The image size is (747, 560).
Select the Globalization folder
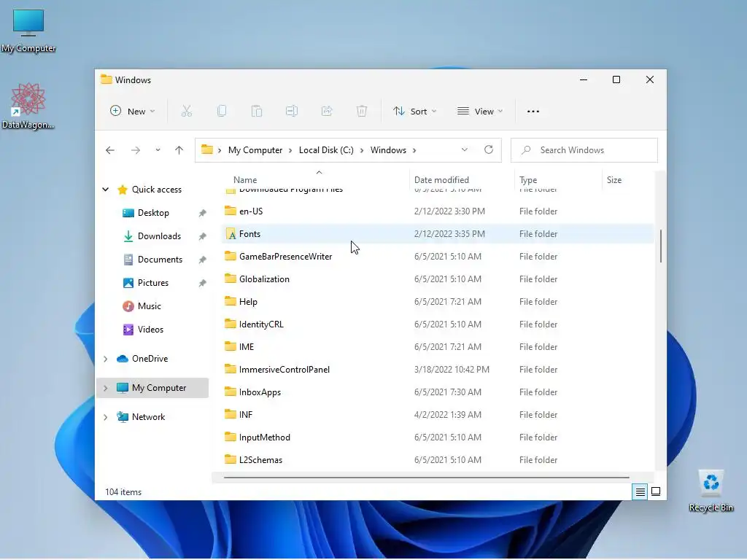pos(438,279)
